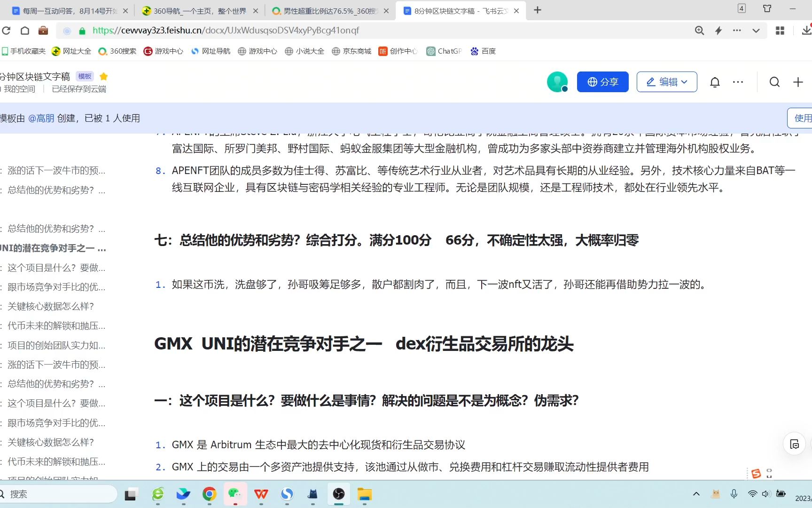Search in document with magnifier icon
Viewport: 812px width, 508px height.
(x=774, y=82)
